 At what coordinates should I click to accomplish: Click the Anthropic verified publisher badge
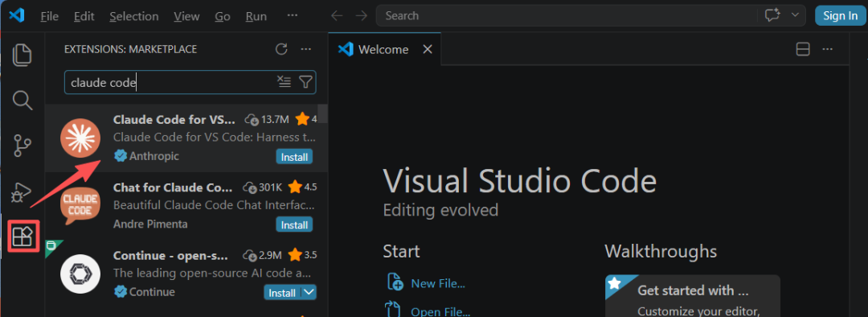coord(120,156)
